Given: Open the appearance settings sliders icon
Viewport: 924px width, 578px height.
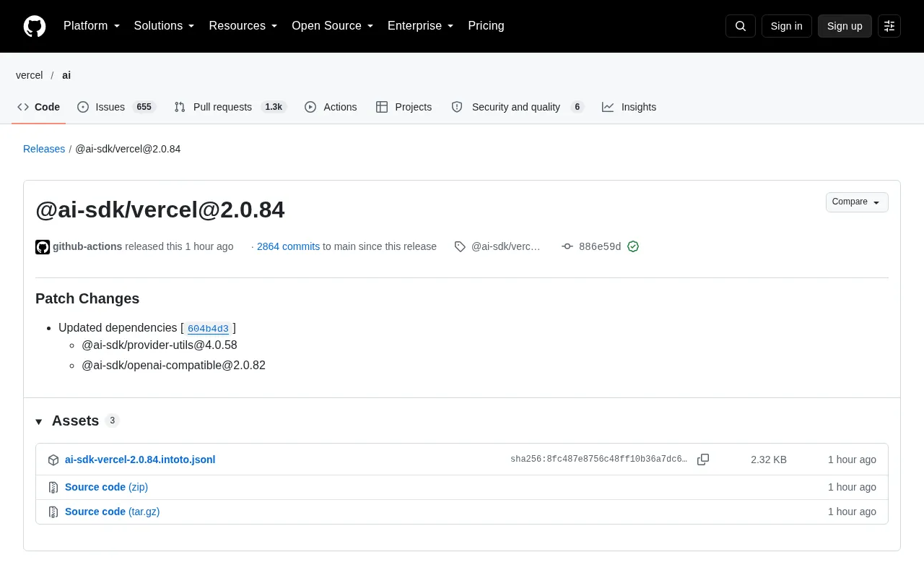Looking at the screenshot, I should click(889, 26).
